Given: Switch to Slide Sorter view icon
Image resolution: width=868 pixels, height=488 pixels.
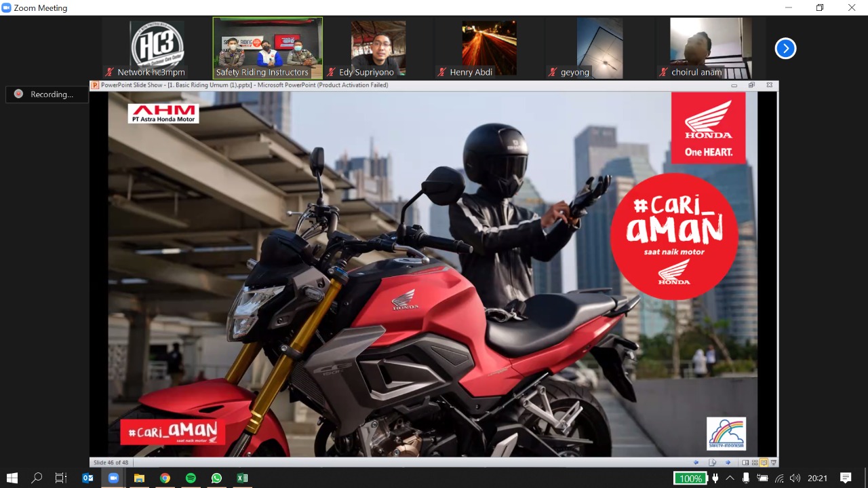Looking at the screenshot, I should pyautogui.click(x=755, y=462).
